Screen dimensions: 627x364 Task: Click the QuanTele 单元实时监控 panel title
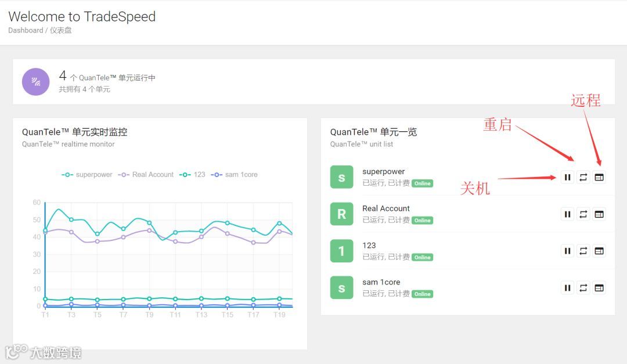pos(75,132)
